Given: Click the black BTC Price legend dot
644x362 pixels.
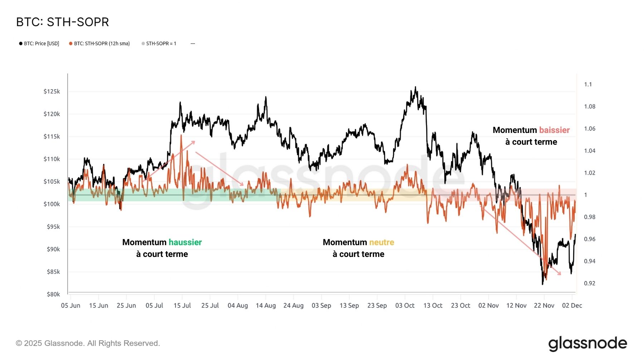Looking at the screenshot, I should (21, 44).
